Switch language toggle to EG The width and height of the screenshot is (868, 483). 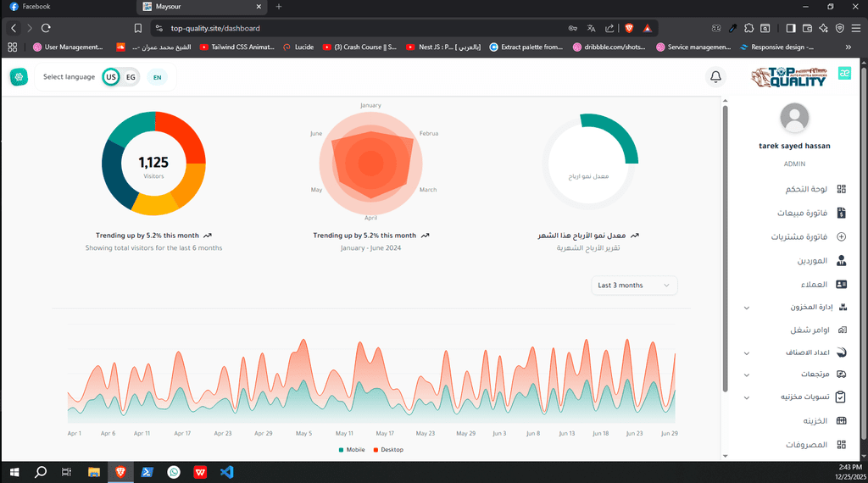coord(131,77)
